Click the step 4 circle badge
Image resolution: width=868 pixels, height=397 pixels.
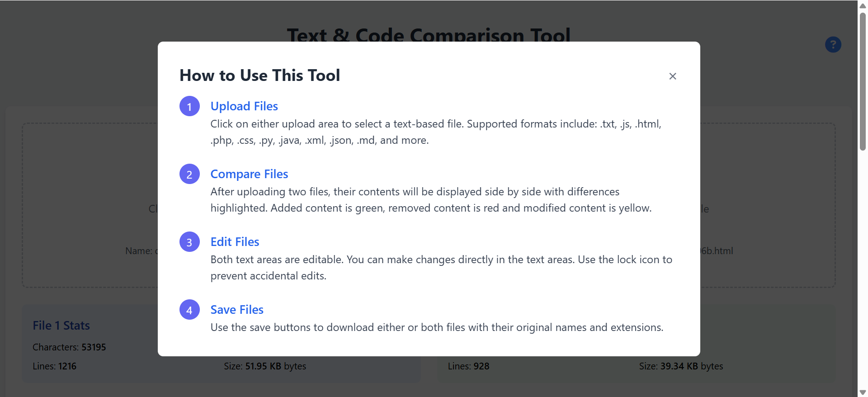point(189,309)
